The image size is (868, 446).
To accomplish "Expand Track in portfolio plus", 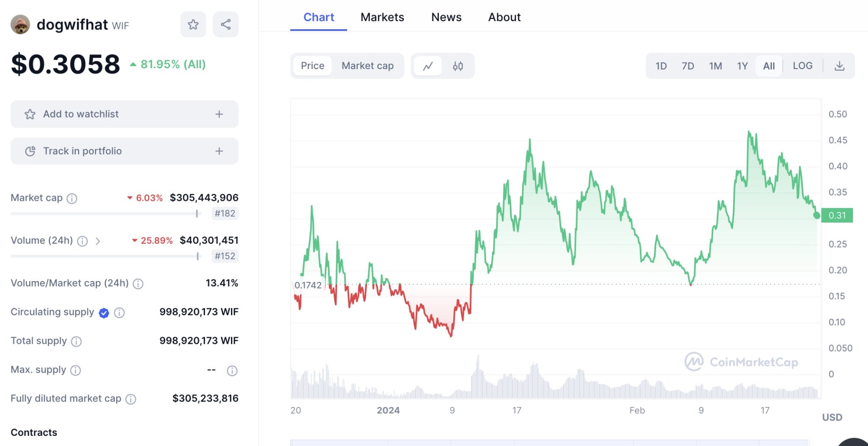I will pyautogui.click(x=219, y=151).
